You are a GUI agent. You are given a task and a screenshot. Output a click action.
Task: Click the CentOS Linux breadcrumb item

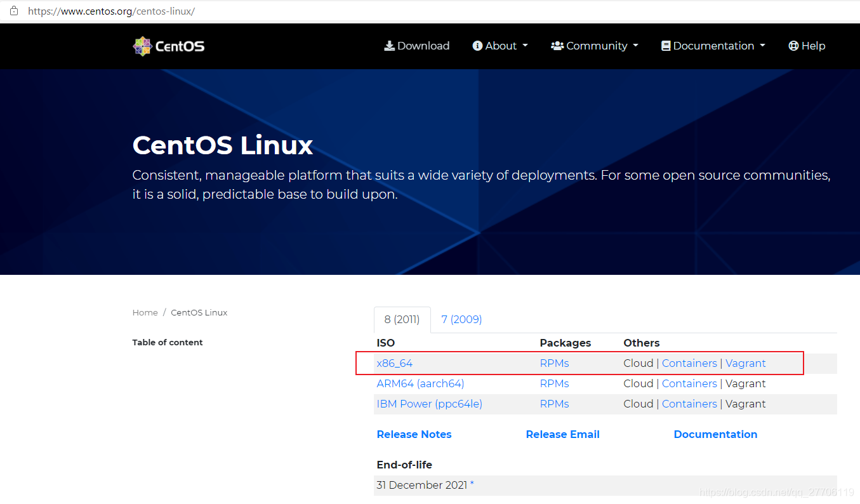pyautogui.click(x=199, y=312)
